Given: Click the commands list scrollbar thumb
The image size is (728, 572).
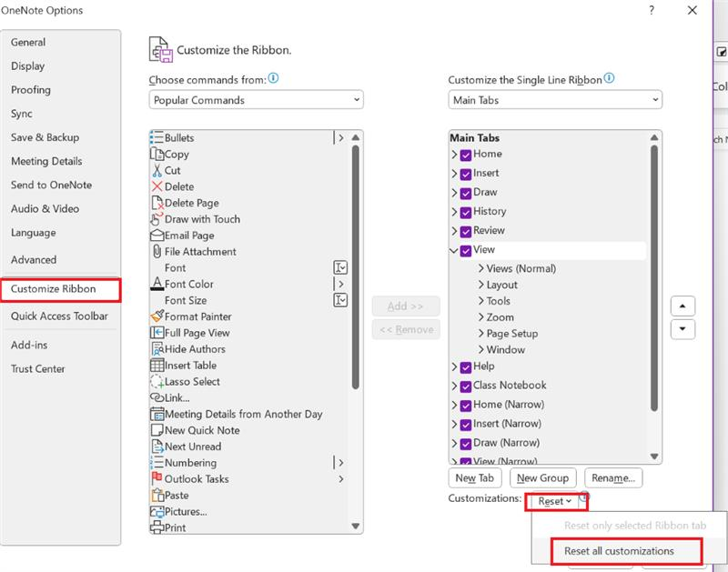Looking at the screenshot, I should [356, 267].
